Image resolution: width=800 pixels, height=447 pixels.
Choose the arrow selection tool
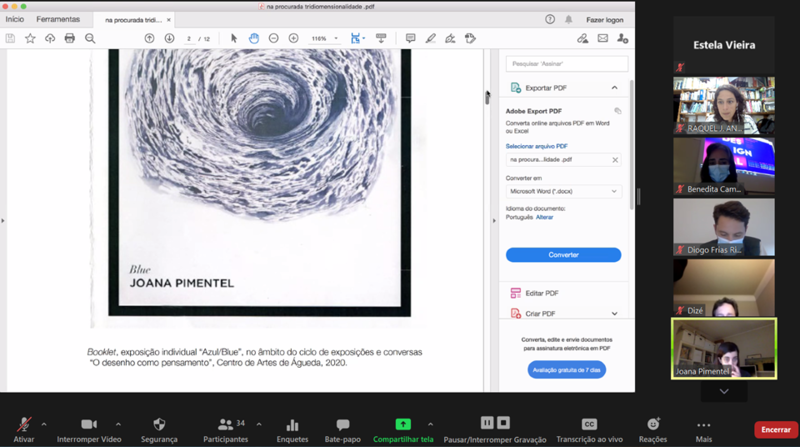coord(234,38)
